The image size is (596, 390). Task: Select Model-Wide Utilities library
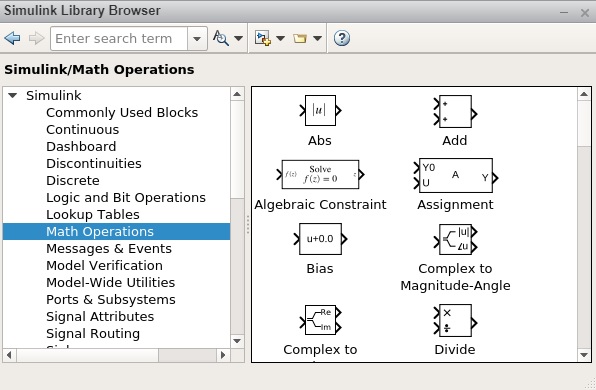pyautogui.click(x=110, y=282)
